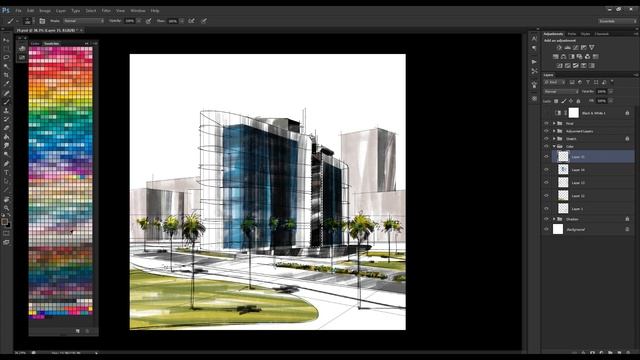Select the Move tool
Screen dimensions: 640x360
(x=6, y=40)
